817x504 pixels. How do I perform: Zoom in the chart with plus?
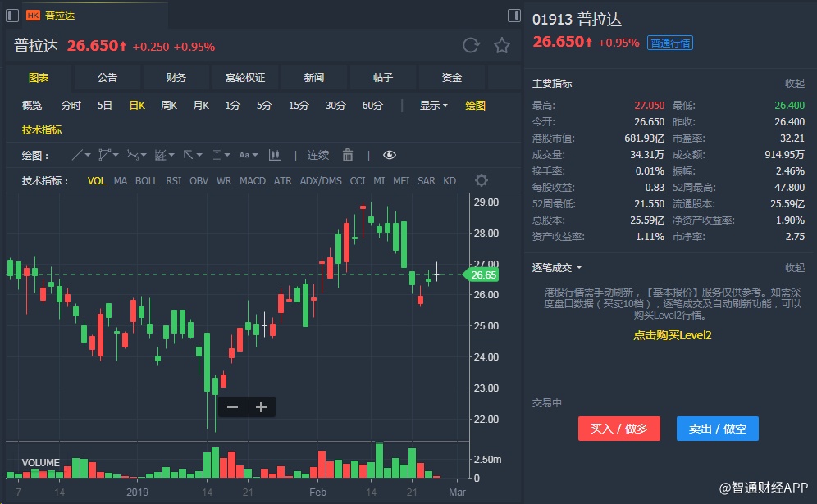[x=262, y=406]
